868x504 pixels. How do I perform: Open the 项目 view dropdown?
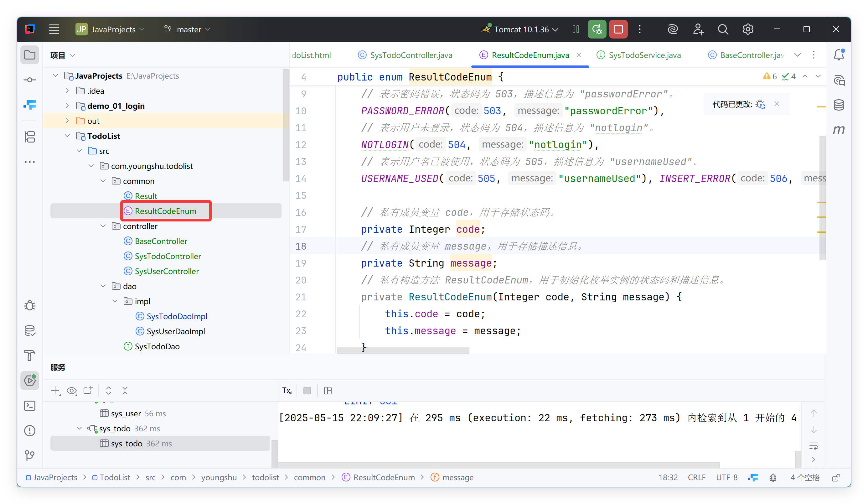[x=62, y=55]
